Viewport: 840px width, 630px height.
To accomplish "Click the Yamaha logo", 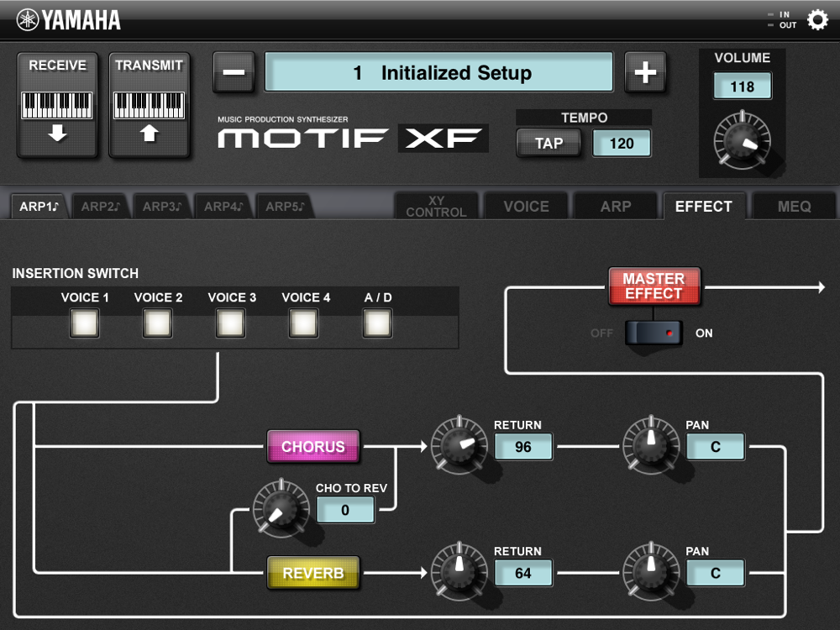I will [69, 20].
